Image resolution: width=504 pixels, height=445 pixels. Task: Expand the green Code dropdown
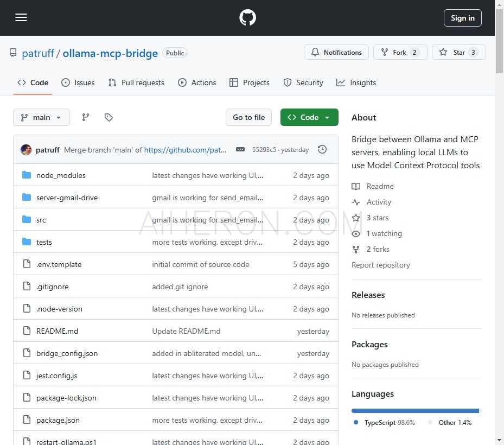tap(309, 117)
